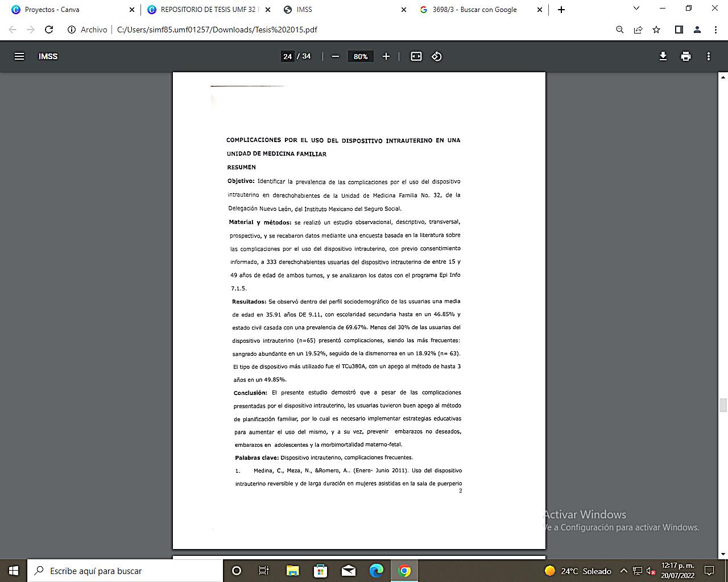Open a new browser tab

(x=561, y=10)
